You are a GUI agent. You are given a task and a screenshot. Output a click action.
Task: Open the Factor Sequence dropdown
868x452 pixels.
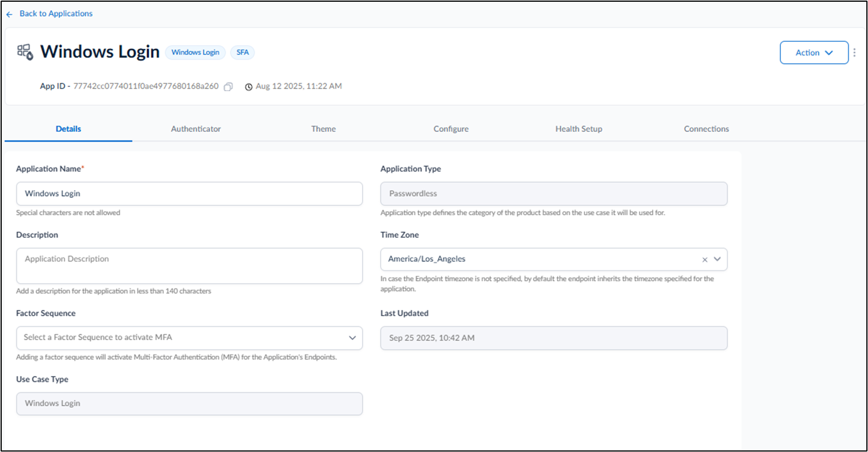point(189,338)
